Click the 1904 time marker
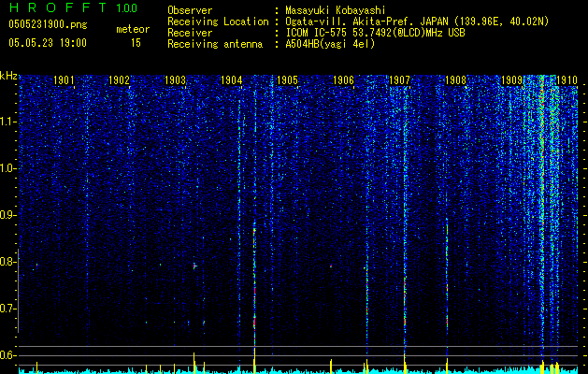The width and height of the screenshot is (588, 374). coord(232,79)
